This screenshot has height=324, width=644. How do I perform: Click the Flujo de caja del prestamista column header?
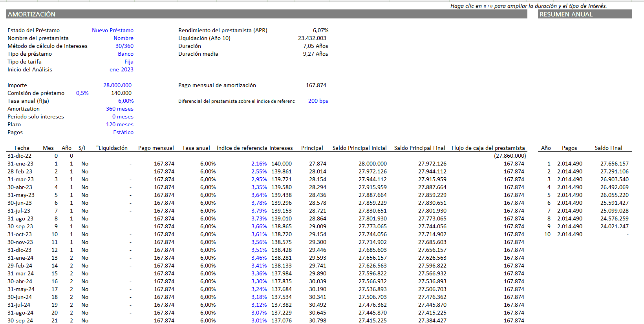click(488, 148)
